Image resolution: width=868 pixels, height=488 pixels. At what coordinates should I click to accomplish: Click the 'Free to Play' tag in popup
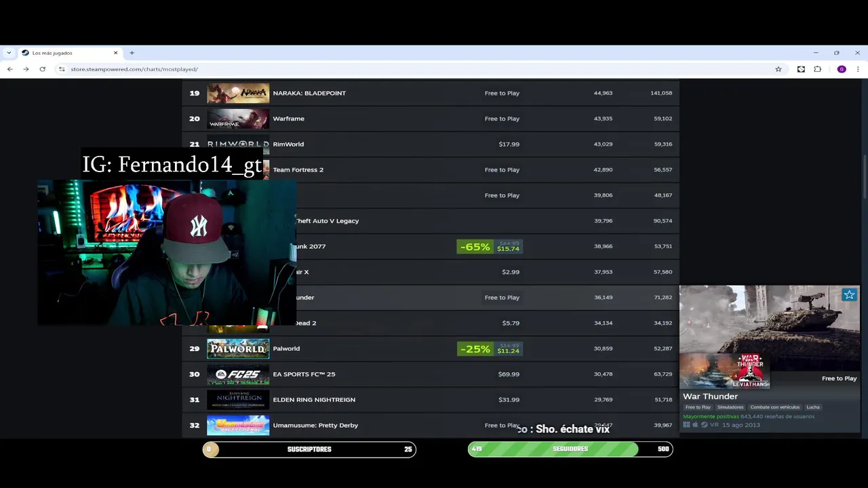coord(698,407)
